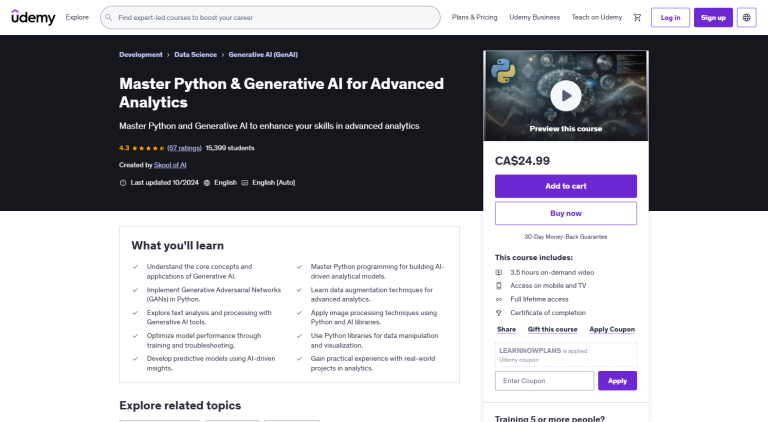Open the 57 ratings link
The width and height of the screenshot is (768, 422).
[x=184, y=148]
